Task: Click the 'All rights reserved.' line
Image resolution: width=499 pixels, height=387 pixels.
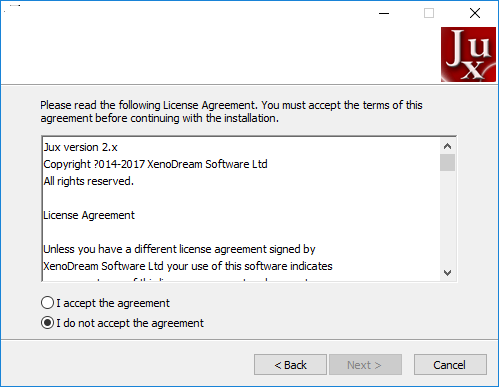Action: click(x=89, y=181)
